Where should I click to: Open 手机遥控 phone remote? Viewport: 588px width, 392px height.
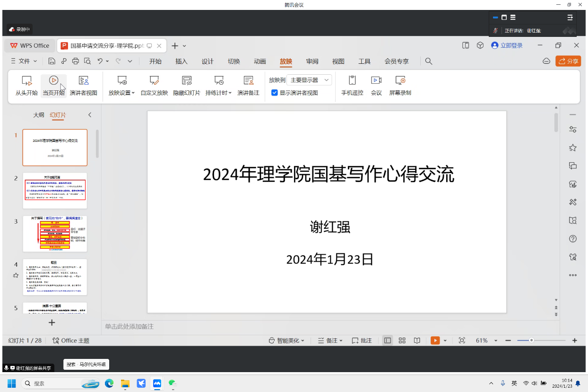click(x=352, y=81)
